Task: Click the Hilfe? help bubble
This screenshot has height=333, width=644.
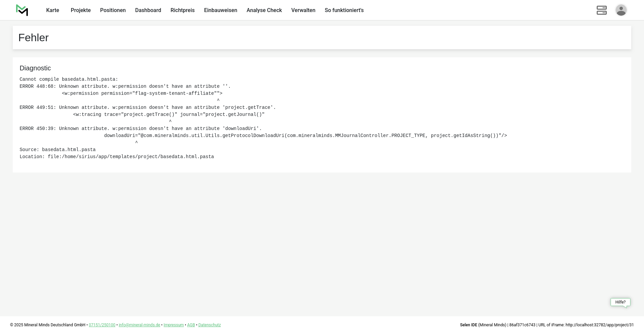Action: click(620, 302)
